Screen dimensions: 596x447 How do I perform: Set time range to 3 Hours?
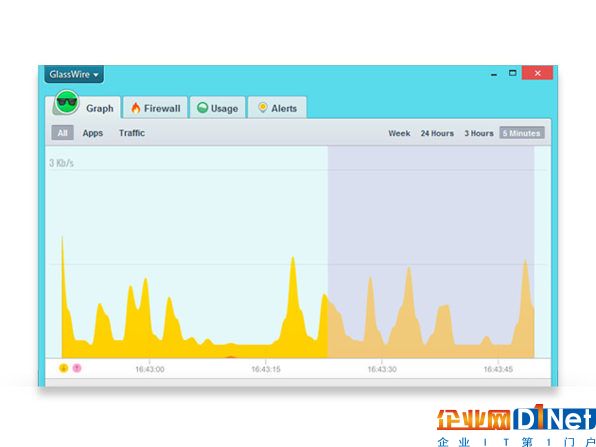pos(479,133)
